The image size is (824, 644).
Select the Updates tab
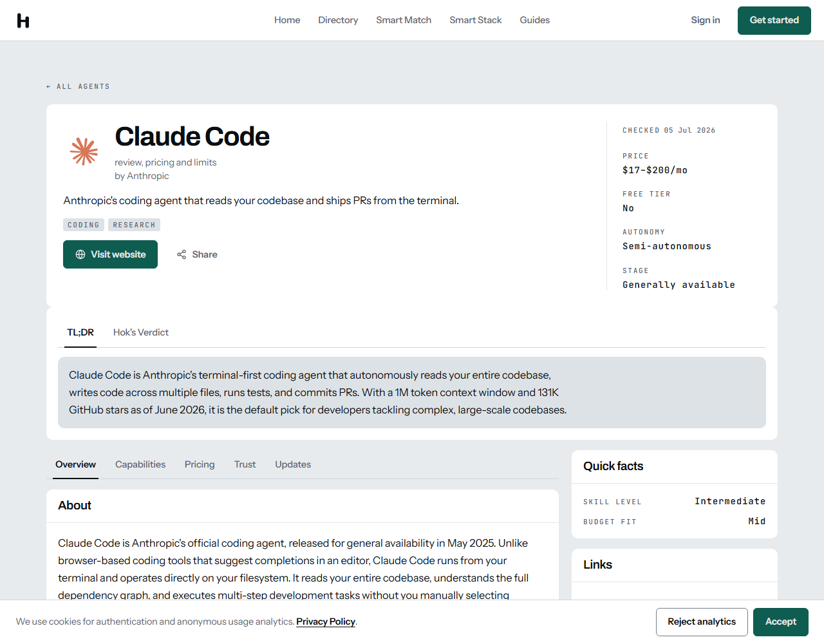pyautogui.click(x=293, y=464)
